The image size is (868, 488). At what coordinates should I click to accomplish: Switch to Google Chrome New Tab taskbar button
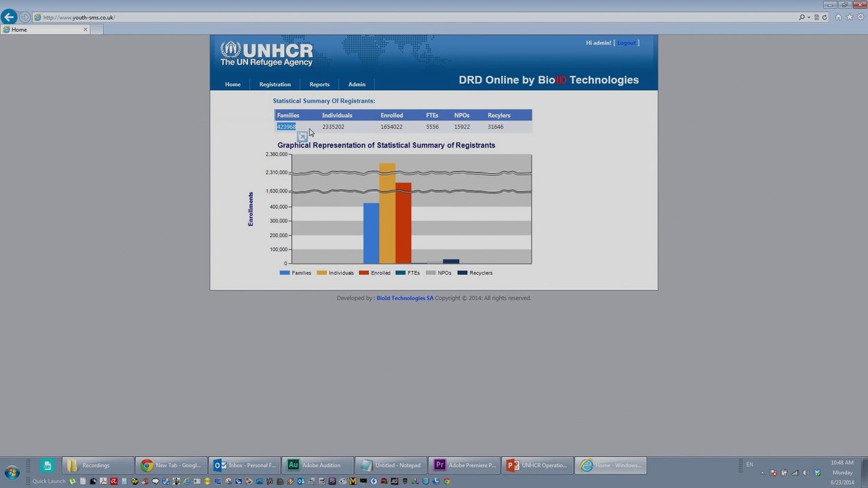click(x=171, y=466)
